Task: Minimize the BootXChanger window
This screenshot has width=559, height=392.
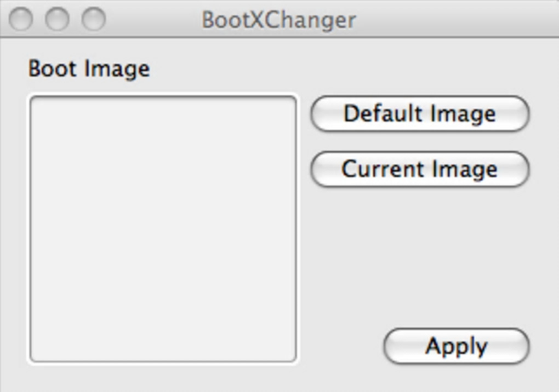Action: (x=57, y=20)
